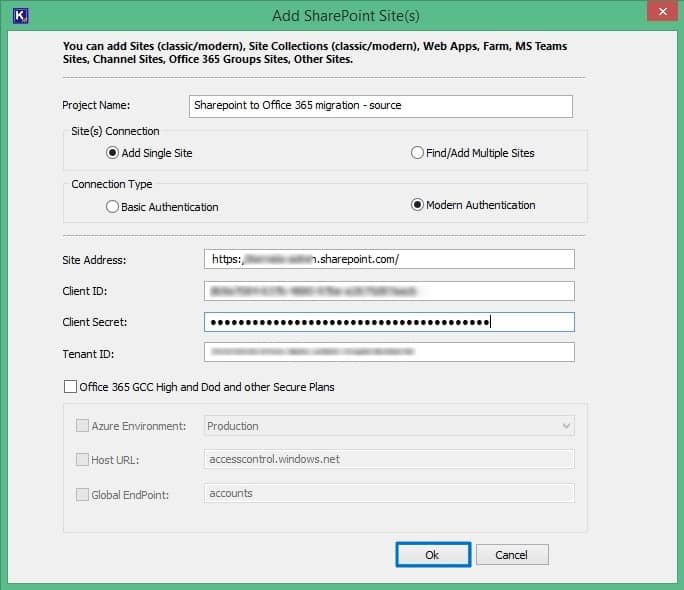This screenshot has width=684, height=590.
Task: Choose Find/Add Multiple Sites radio button
Action: click(x=418, y=153)
